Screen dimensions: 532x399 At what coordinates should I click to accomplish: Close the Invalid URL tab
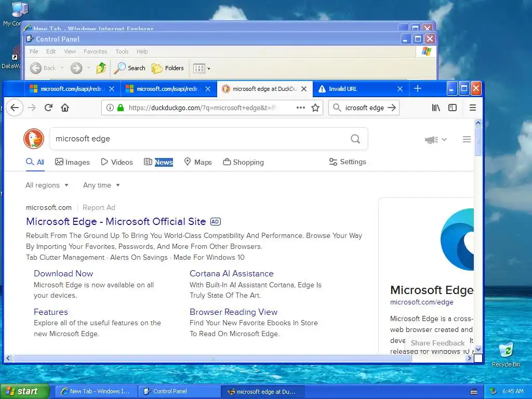[x=400, y=89]
